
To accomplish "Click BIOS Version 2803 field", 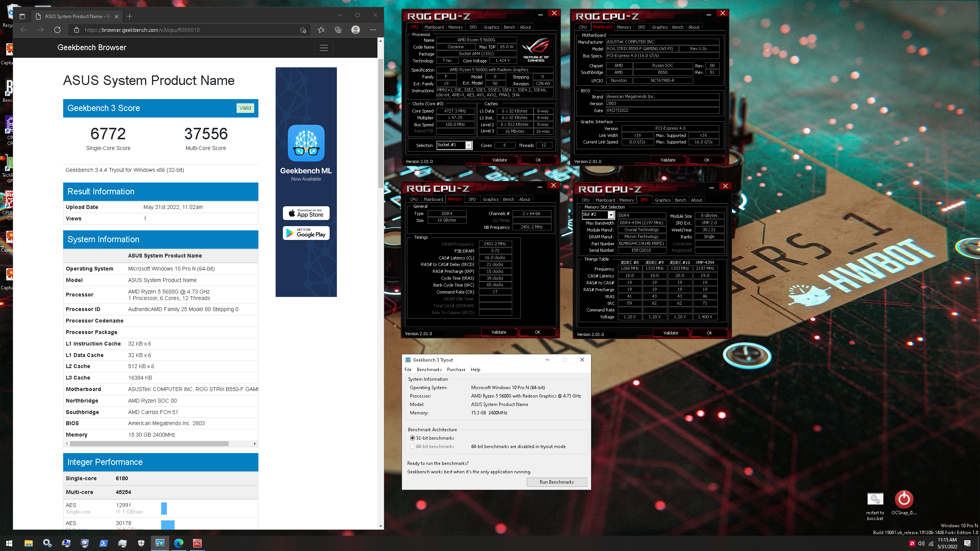I will [663, 103].
